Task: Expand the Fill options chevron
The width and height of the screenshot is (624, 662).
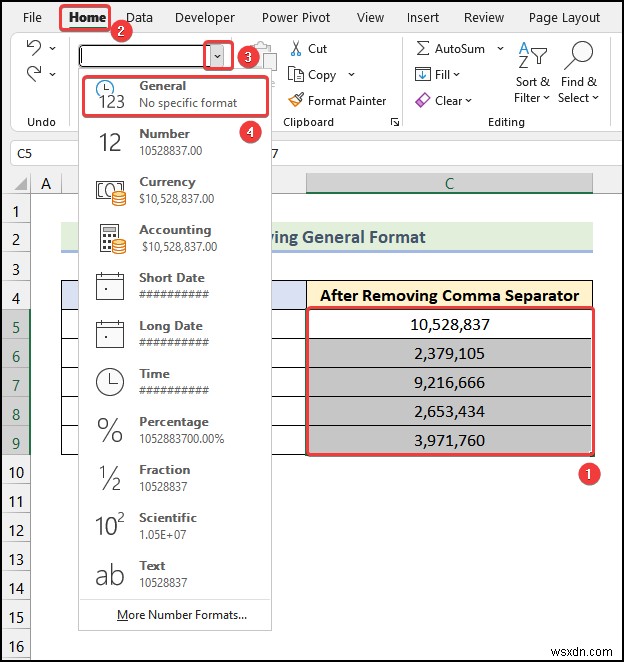Action: (456, 75)
